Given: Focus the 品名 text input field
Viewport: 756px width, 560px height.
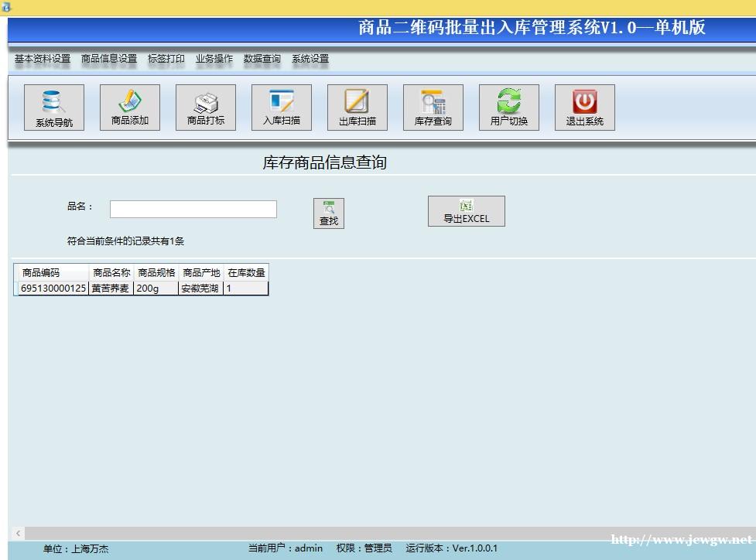Looking at the screenshot, I should point(193,210).
